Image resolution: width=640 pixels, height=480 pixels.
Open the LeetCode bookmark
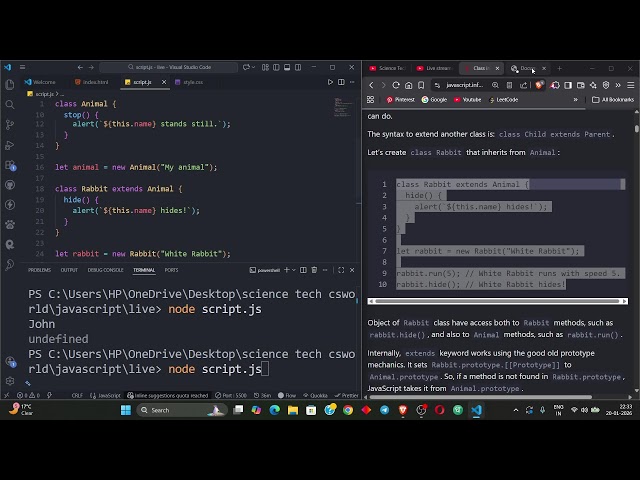point(503,100)
